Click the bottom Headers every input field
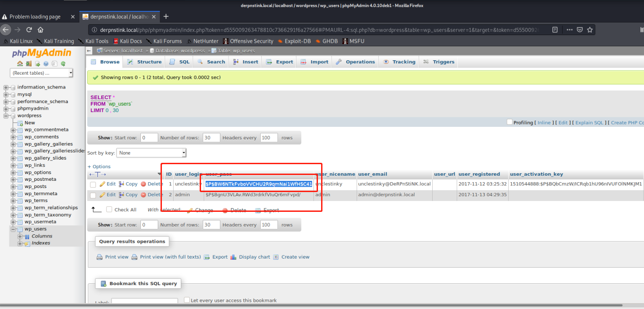 pyautogui.click(x=268, y=225)
